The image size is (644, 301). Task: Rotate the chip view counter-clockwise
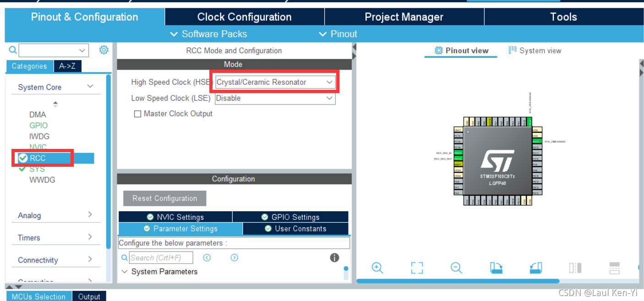click(x=535, y=268)
